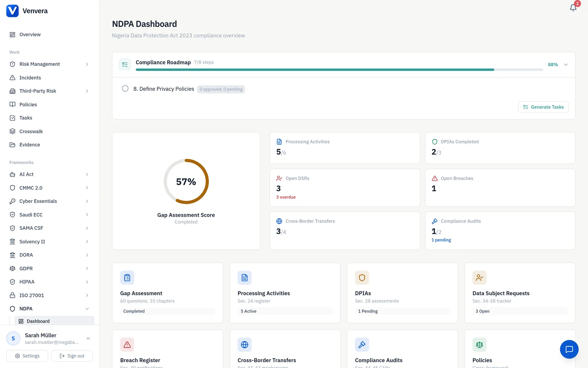Click the 57% gap score gauge

[x=186, y=181]
